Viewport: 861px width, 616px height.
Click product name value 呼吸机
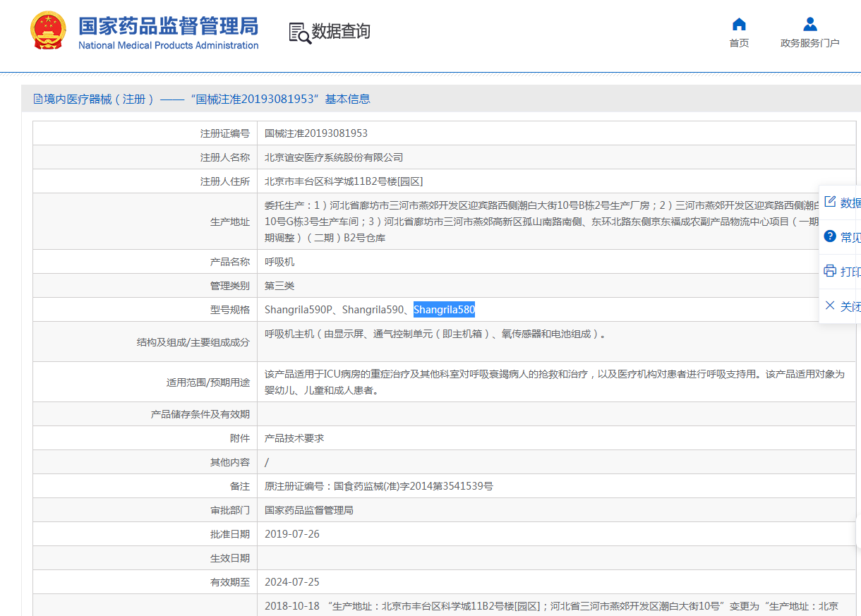(x=279, y=262)
